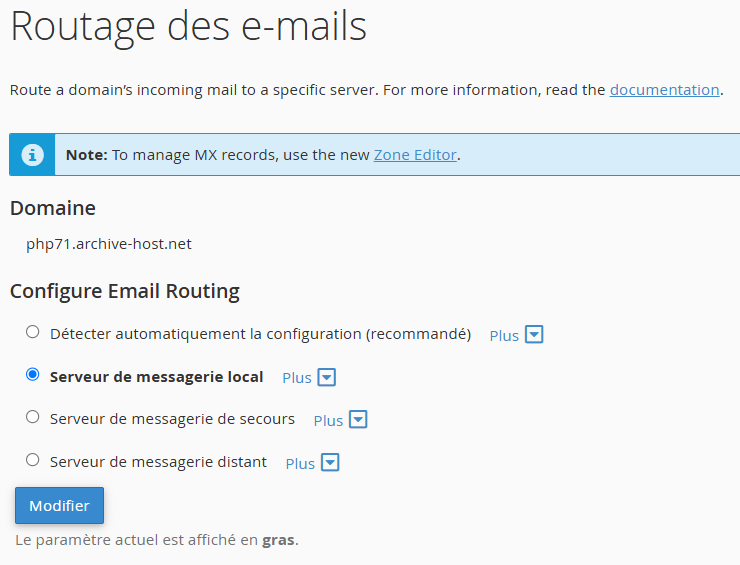Click the domain name php71.archive-host.net

point(109,243)
